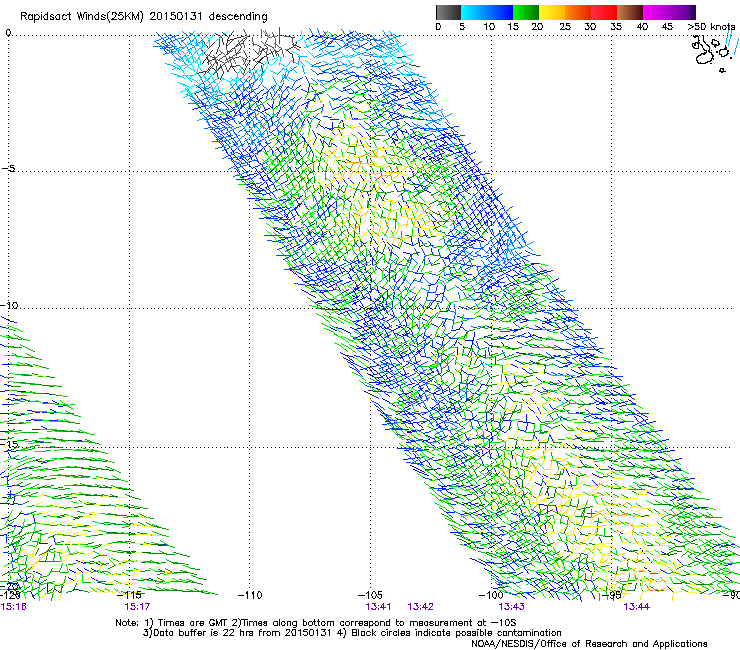Click the '13:44' overpass time label
The image size is (740, 650).
[637, 607]
